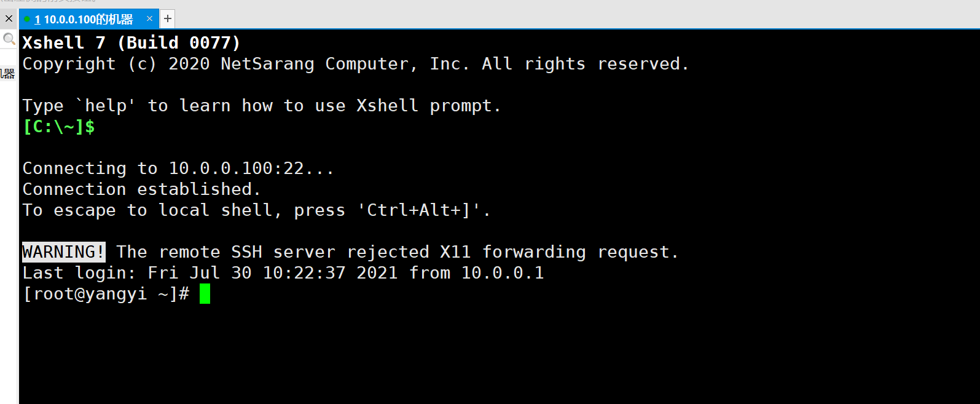Screen dimensions: 980x404
Task: Click the 10.0.0.1 source address text
Action: tap(503, 273)
